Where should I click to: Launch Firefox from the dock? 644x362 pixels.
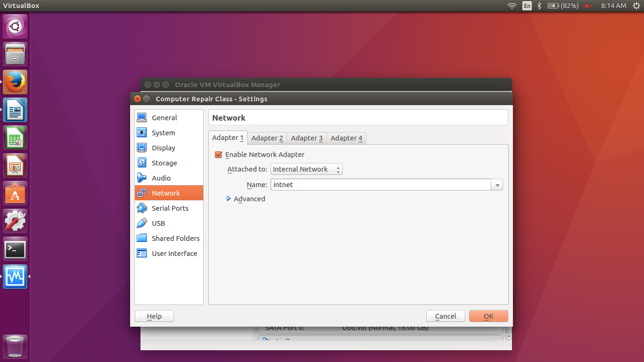pyautogui.click(x=15, y=82)
